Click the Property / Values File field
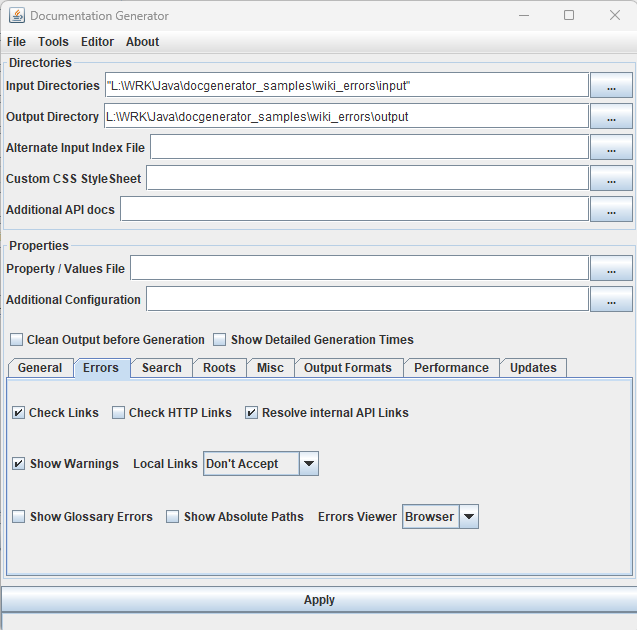The height and width of the screenshot is (630, 637). click(x=359, y=268)
